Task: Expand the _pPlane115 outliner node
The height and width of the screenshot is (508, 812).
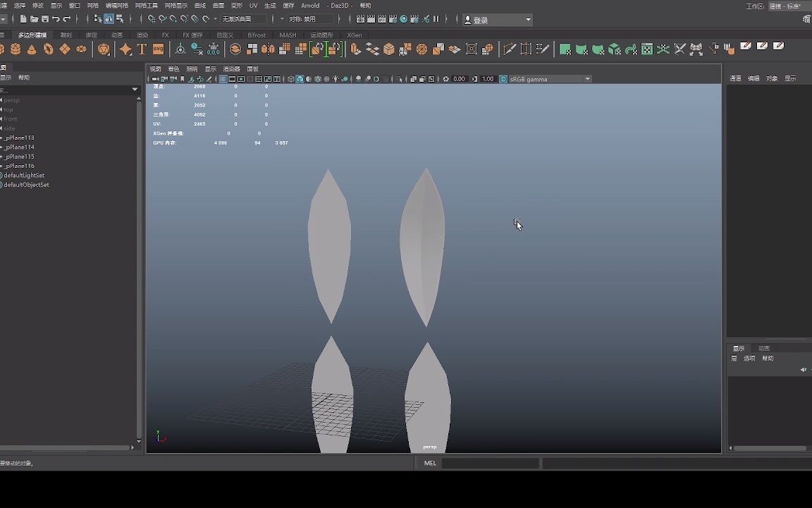Action: 1,157
